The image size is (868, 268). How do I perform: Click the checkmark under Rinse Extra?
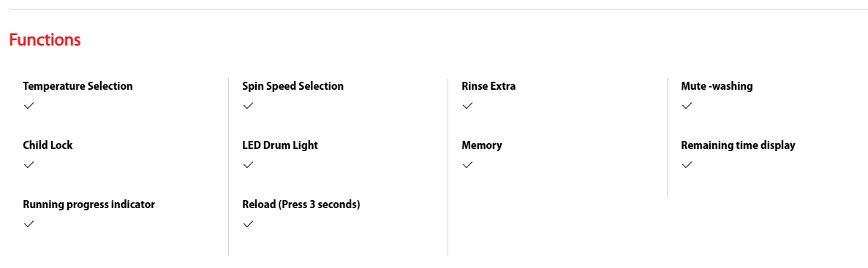click(x=467, y=106)
